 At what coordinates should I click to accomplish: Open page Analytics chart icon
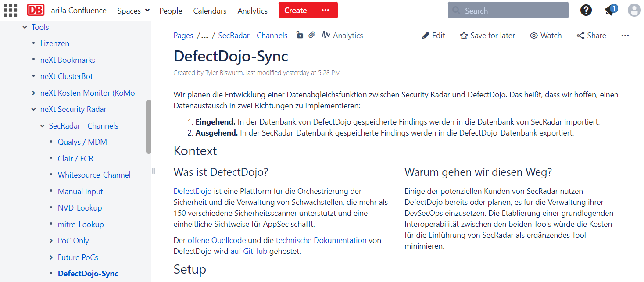tap(326, 35)
